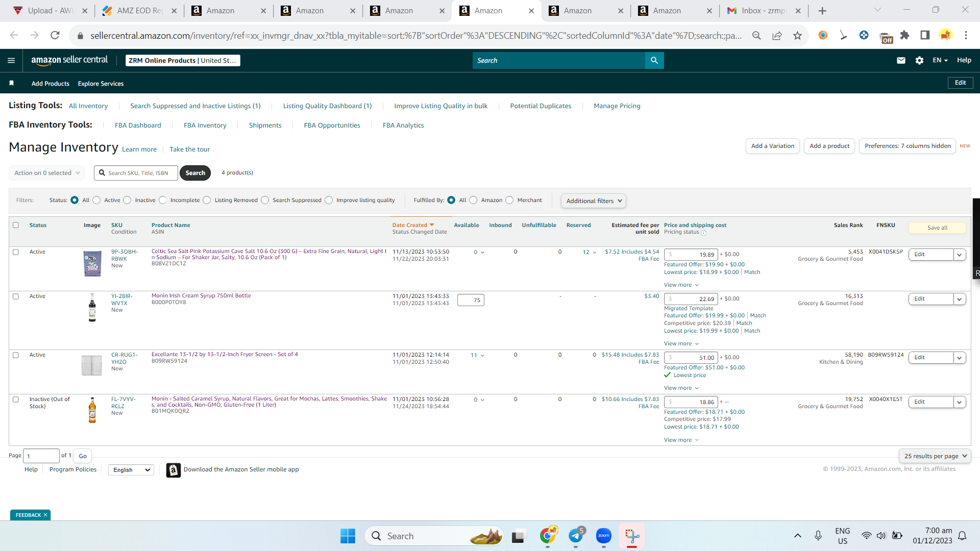Close the FEEDBACK tab with X
The height and width of the screenshot is (551, 980).
coord(45,515)
